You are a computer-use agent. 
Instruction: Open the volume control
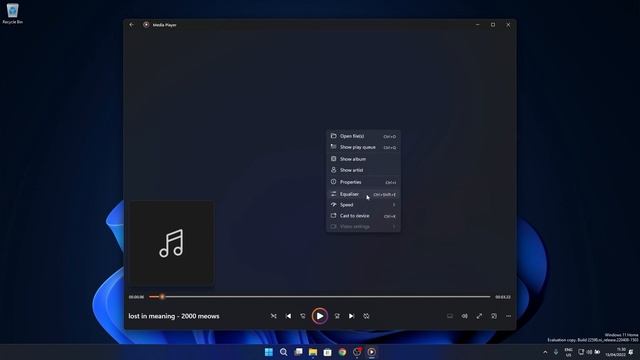464,316
